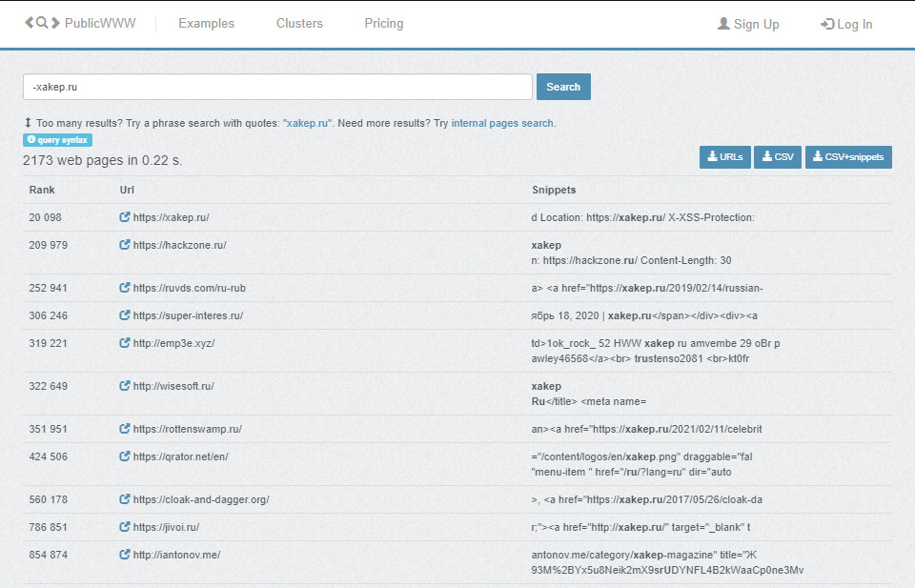
Task: Click the Log In arrow icon
Action: point(827,24)
